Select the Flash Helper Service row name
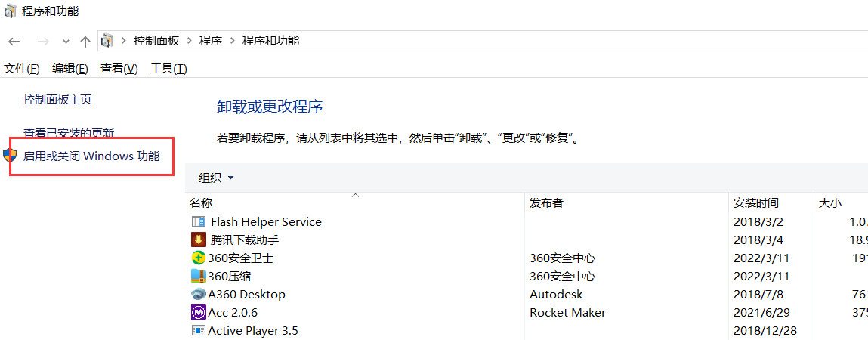Viewport: 868px width, 340px height. click(266, 221)
